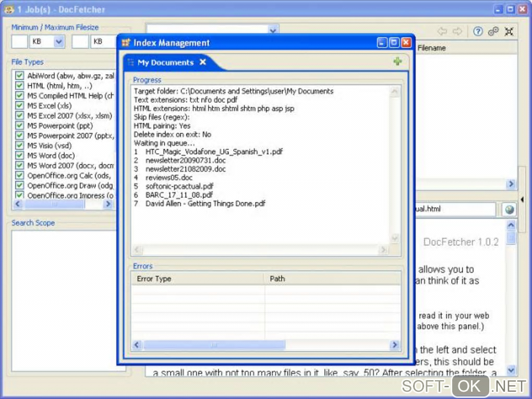Toggle OpenOffice.org Draw checkbox
The image size is (532, 399).
coord(19,185)
